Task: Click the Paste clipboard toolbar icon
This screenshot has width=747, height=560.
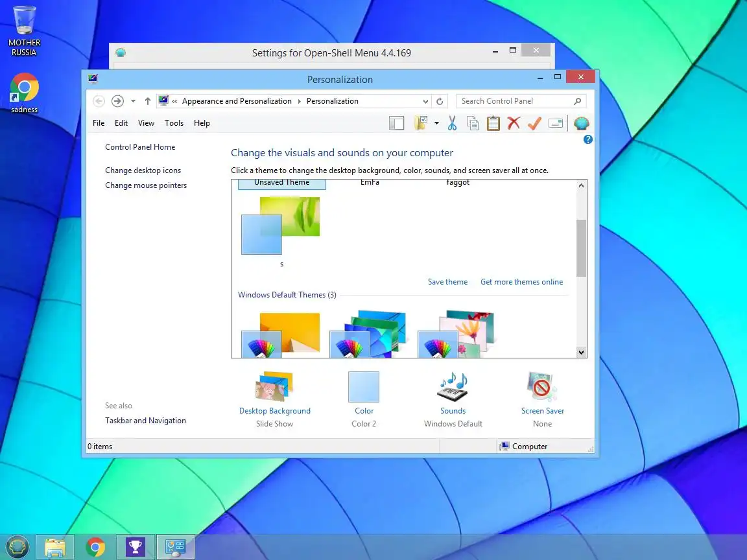Action: 493,123
